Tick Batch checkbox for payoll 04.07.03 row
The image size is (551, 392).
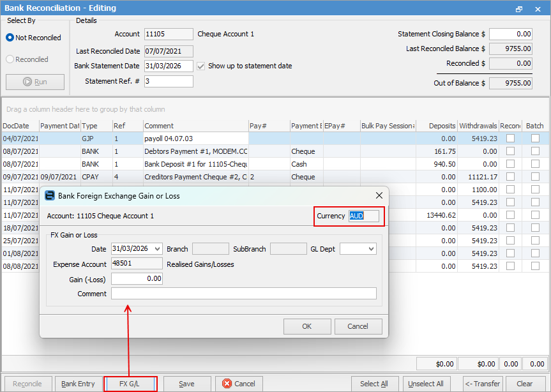535,139
